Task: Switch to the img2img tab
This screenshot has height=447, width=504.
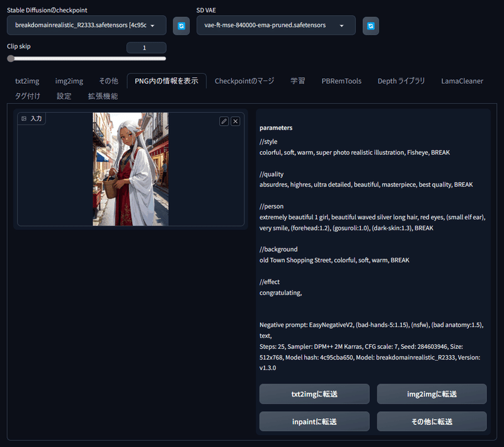Action: 69,81
